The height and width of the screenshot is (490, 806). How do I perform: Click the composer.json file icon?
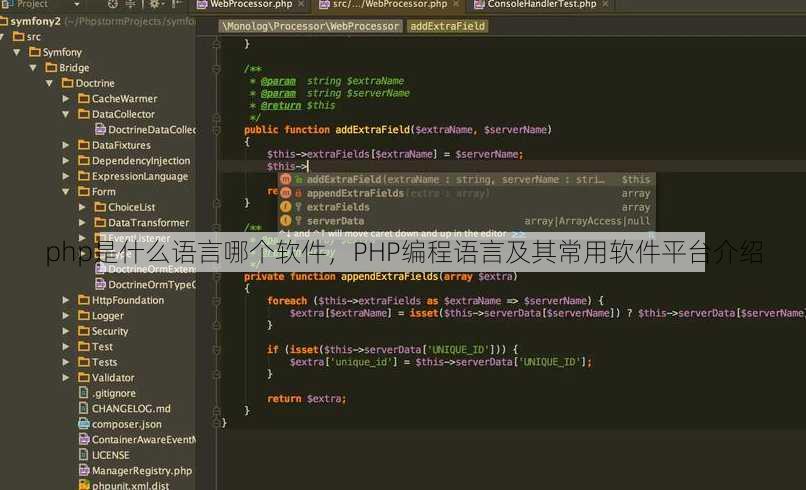click(x=84, y=424)
